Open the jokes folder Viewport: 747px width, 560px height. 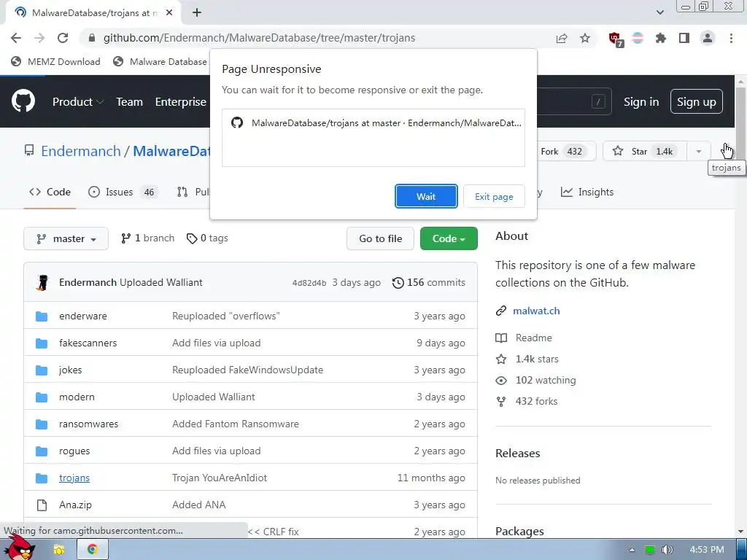point(71,370)
